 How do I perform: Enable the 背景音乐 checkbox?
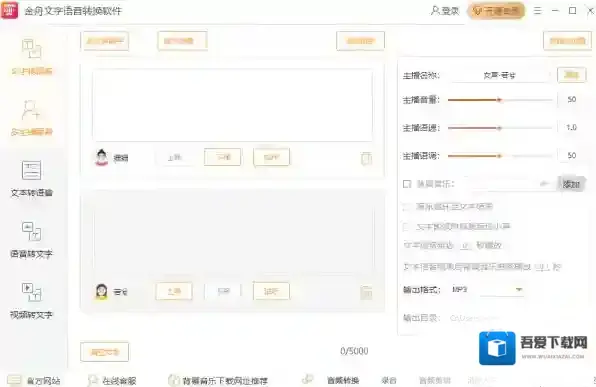407,184
